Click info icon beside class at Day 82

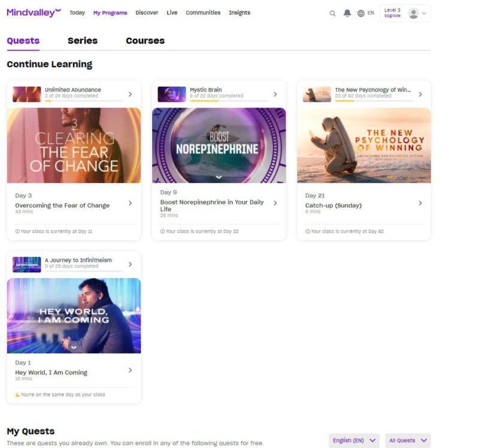[x=308, y=231]
